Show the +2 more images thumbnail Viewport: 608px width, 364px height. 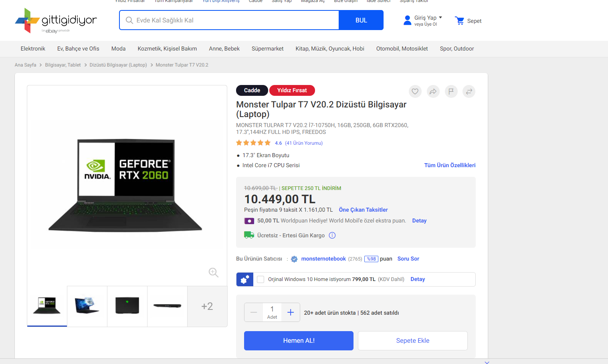tap(207, 306)
